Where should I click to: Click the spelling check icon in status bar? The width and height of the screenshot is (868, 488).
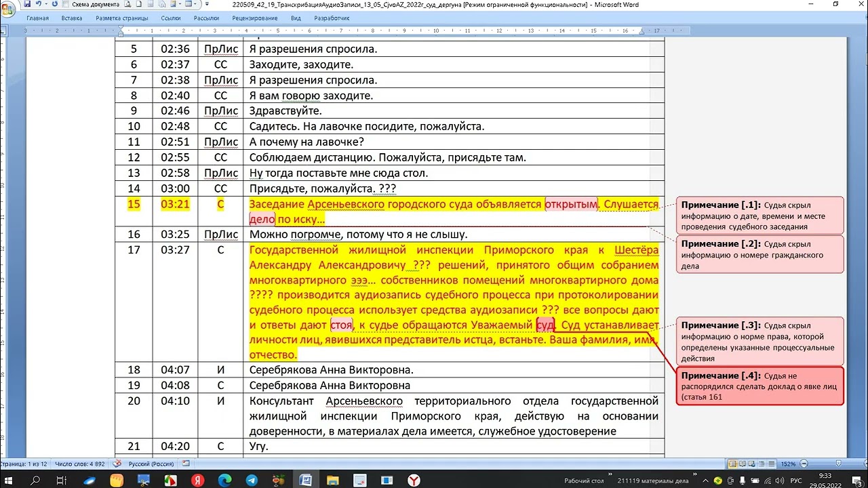pos(117,464)
